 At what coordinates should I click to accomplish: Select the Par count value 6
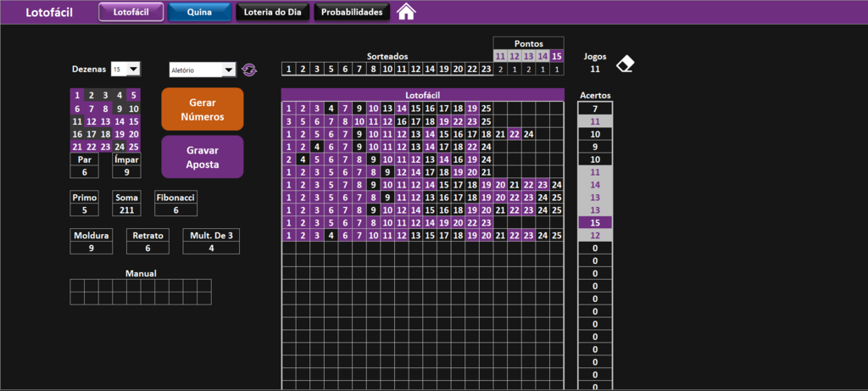point(85,171)
